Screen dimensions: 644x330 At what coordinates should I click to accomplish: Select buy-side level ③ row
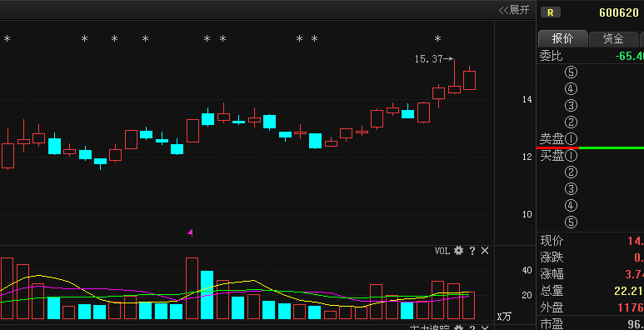[590, 189]
